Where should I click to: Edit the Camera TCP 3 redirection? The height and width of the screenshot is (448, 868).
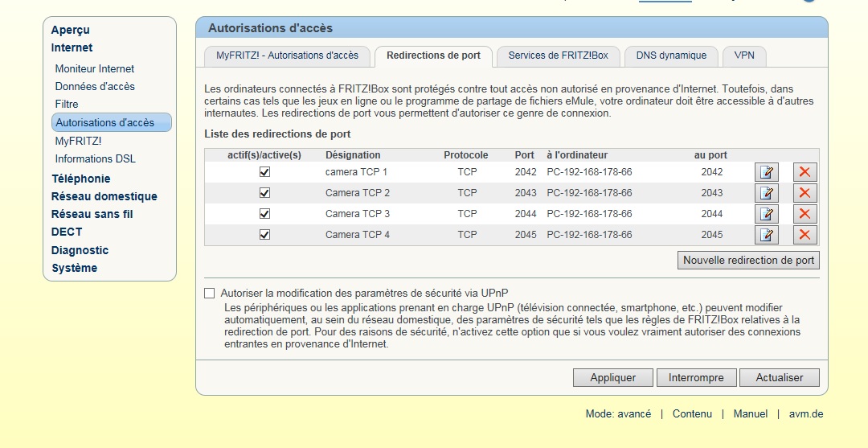(x=766, y=214)
